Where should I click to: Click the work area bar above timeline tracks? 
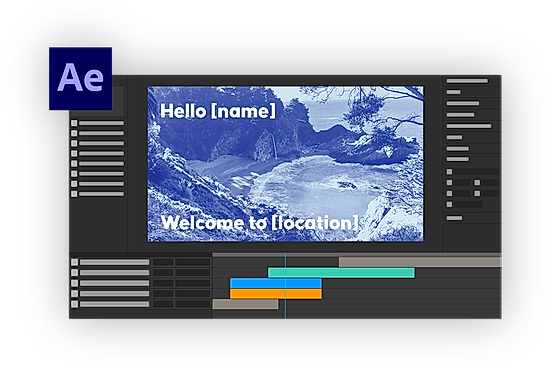click(x=357, y=255)
